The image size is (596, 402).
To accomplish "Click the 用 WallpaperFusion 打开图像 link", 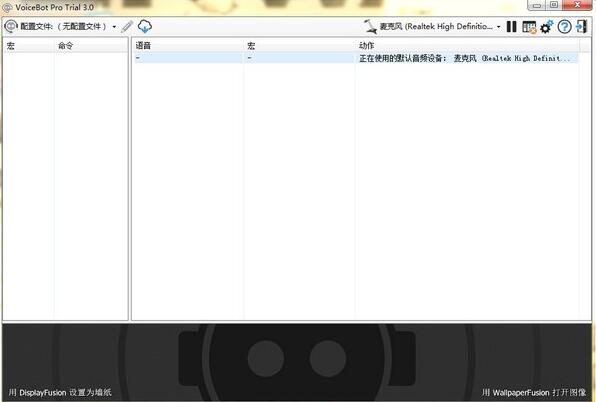I will click(x=534, y=393).
